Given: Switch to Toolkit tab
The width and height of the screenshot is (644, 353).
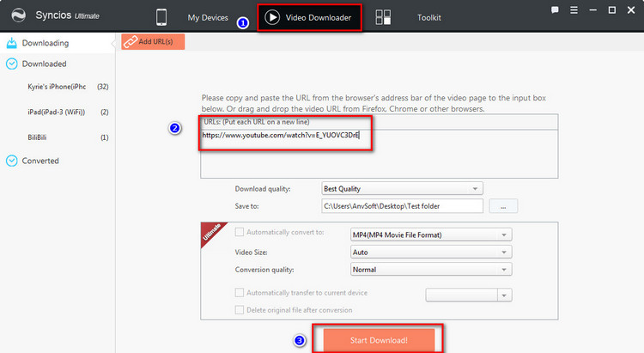Looking at the screenshot, I should [x=428, y=18].
